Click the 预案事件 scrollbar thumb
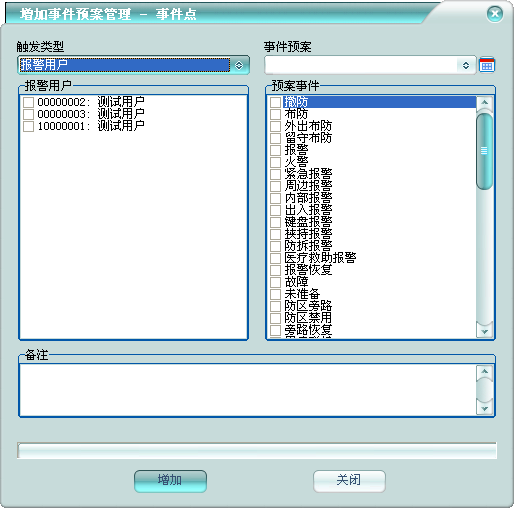514x508 pixels. click(x=485, y=151)
